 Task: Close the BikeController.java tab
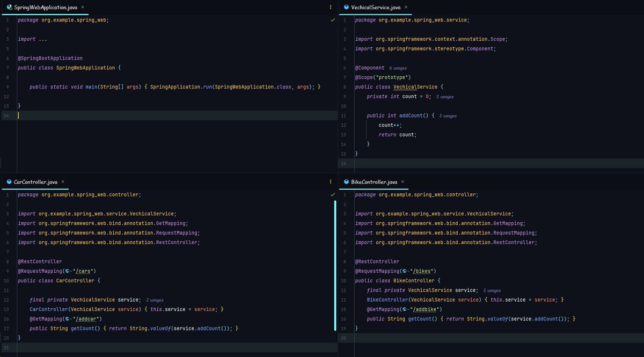point(402,182)
